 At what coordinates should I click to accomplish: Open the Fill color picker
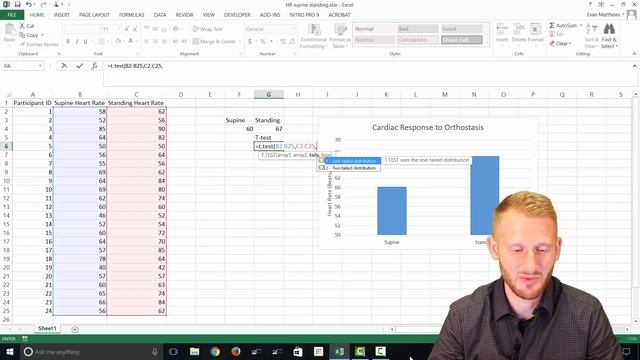pyautogui.click(x=118, y=41)
